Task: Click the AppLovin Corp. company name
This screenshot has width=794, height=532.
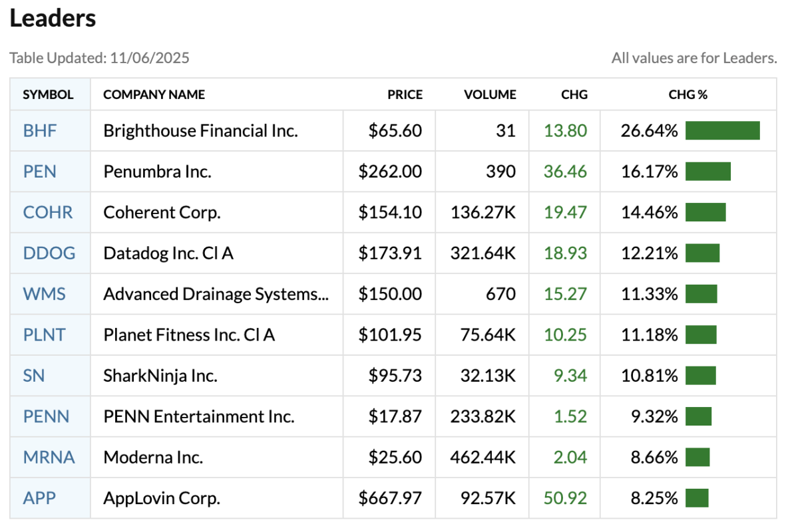Action: coord(162,498)
